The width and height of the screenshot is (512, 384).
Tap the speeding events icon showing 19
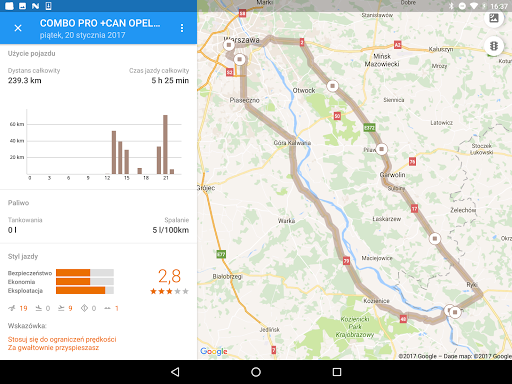point(12,308)
